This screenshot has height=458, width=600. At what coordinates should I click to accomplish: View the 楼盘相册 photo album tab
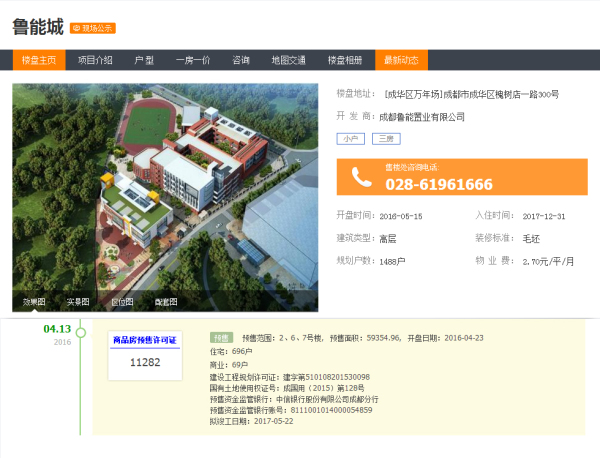click(x=345, y=60)
